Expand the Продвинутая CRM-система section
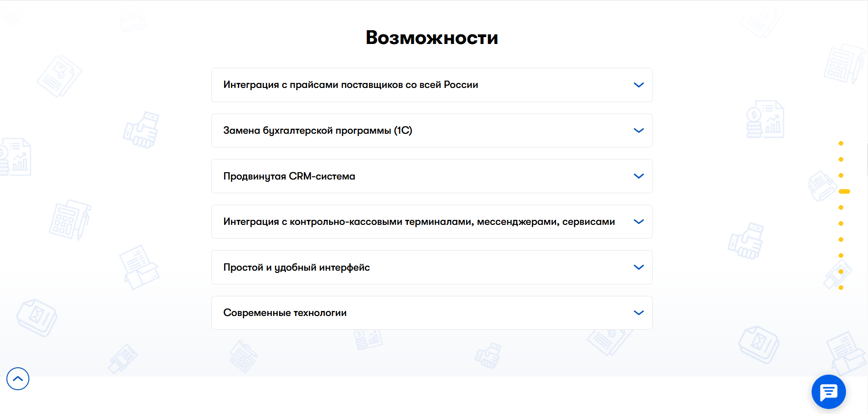This screenshot has height=414, width=868. tap(289, 176)
